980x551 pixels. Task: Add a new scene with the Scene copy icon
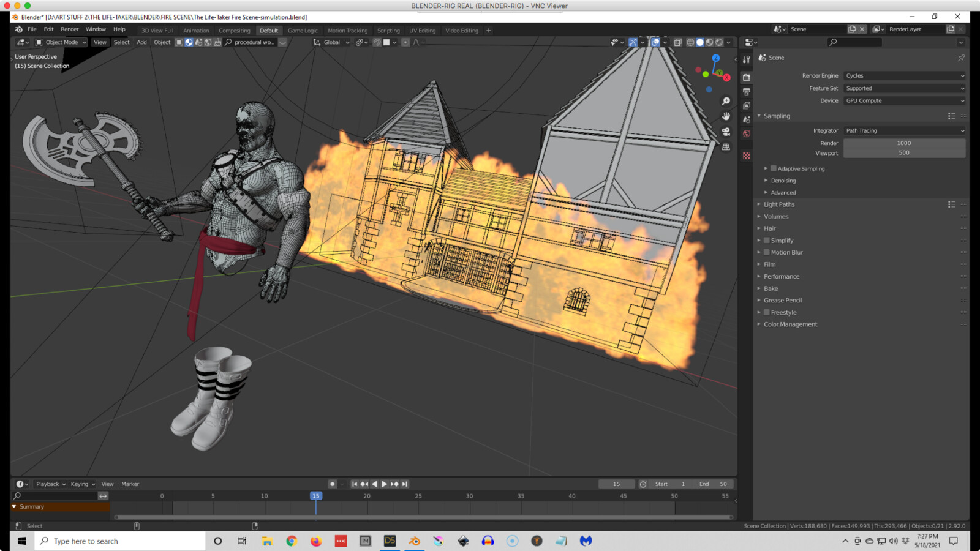click(852, 29)
